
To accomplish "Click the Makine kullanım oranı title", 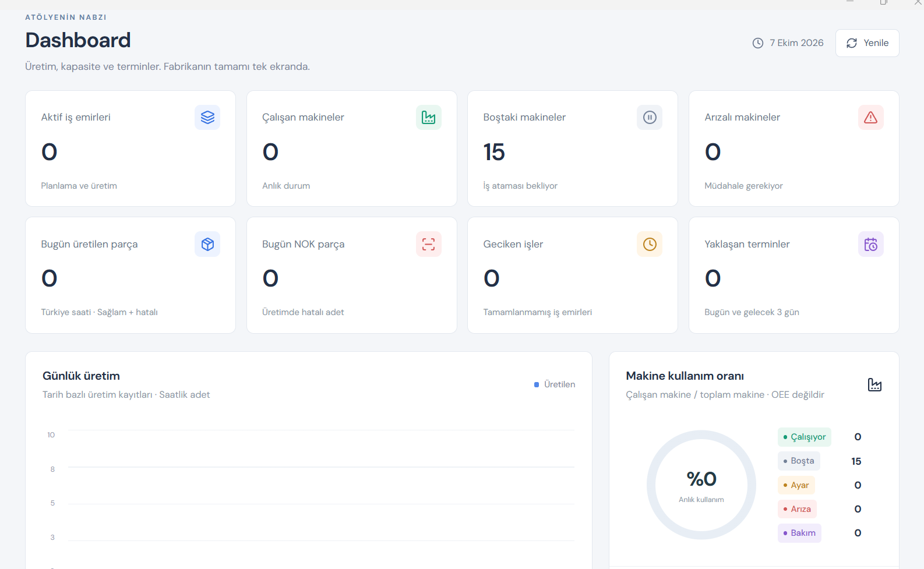I will pyautogui.click(x=685, y=376).
